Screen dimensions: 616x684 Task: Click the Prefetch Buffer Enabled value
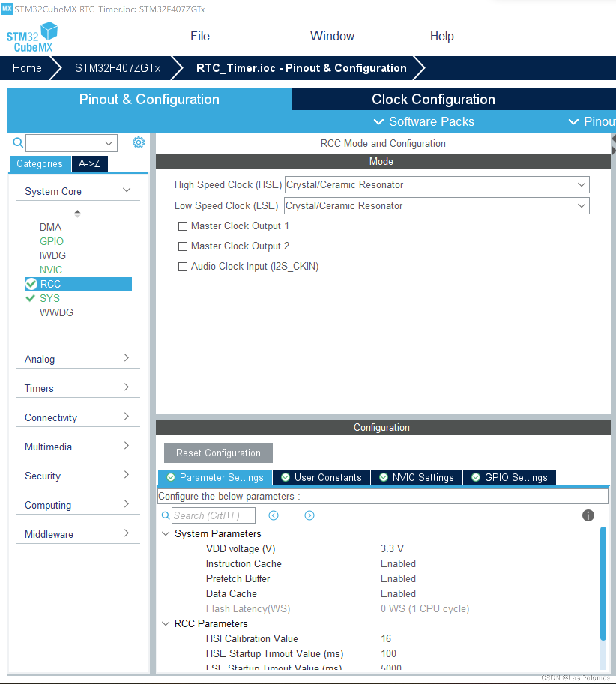click(398, 579)
